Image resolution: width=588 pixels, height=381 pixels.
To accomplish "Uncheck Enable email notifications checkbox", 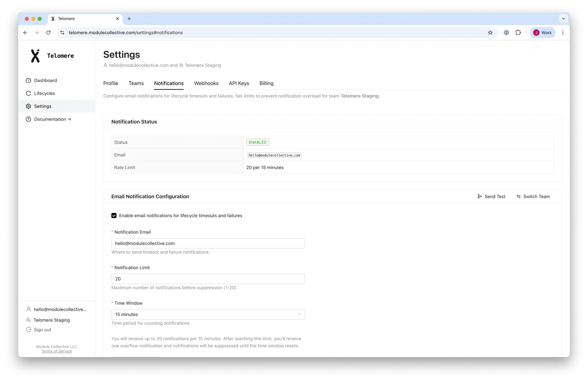I will [114, 216].
